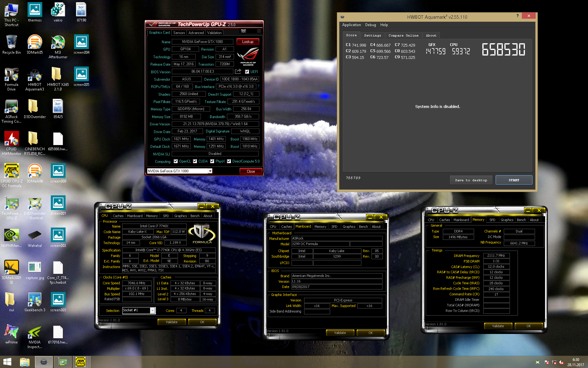Launch Geekbench 3 desktop shortcut
This screenshot has height=368, width=588.
point(35,302)
